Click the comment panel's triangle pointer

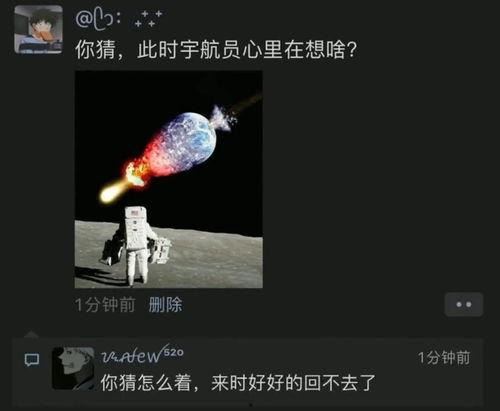click(32, 335)
